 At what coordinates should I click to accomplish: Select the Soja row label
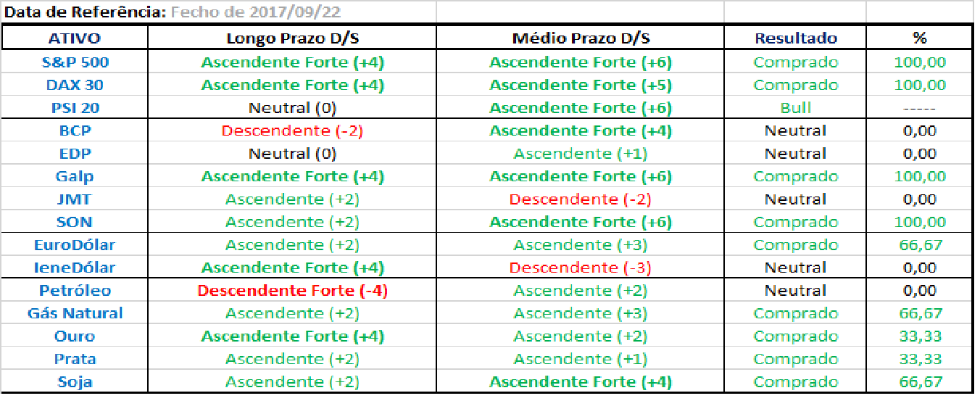click(x=75, y=382)
